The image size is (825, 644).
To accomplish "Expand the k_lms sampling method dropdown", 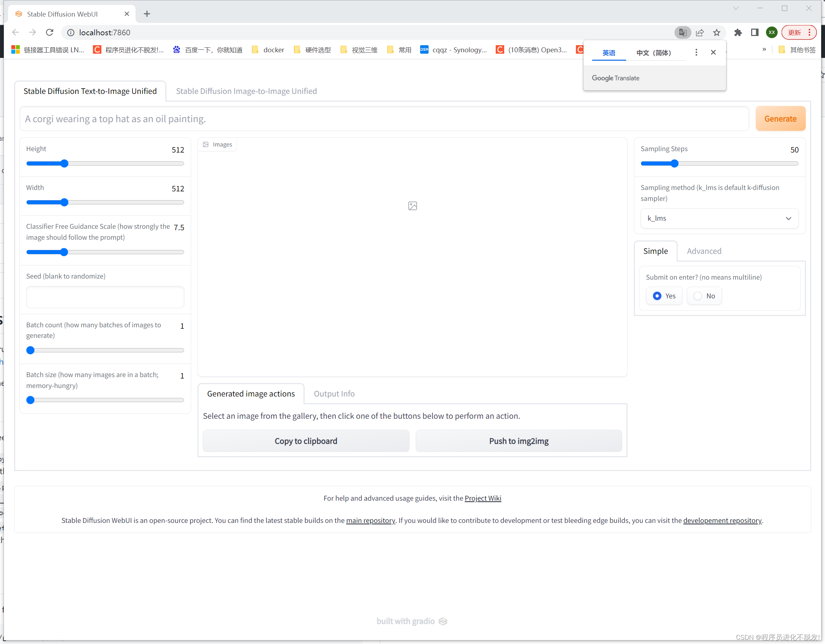I will coord(719,218).
